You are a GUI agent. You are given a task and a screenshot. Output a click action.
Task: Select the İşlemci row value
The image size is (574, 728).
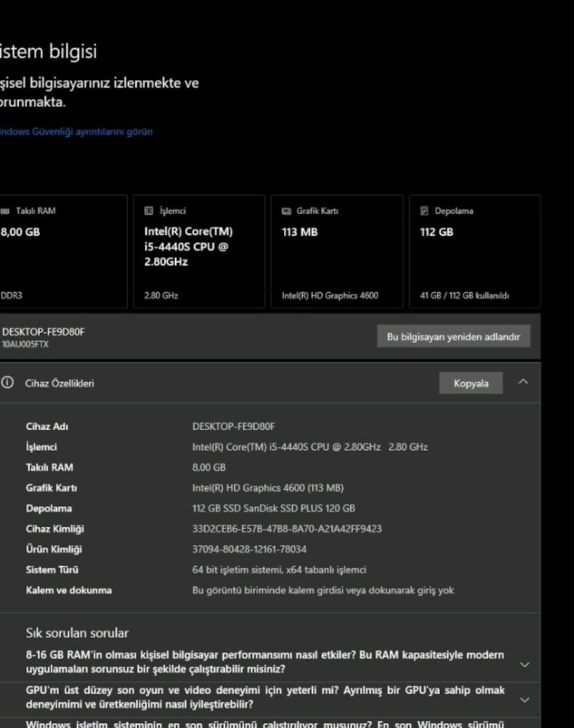coord(310,446)
